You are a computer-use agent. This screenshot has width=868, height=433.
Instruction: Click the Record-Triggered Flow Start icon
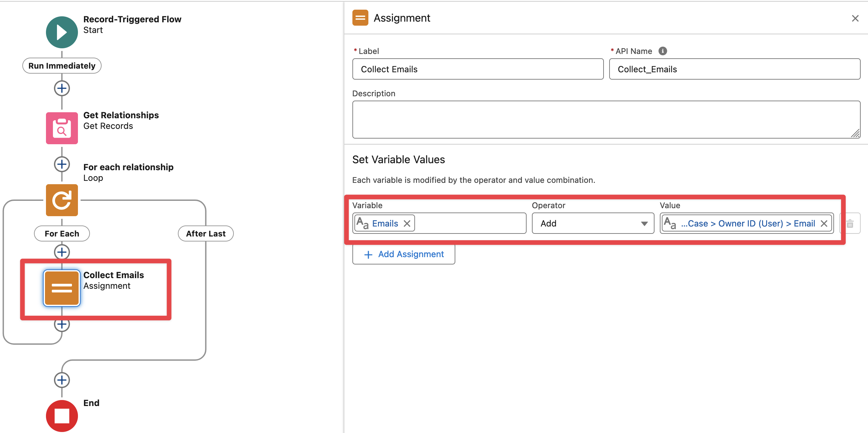(x=62, y=32)
